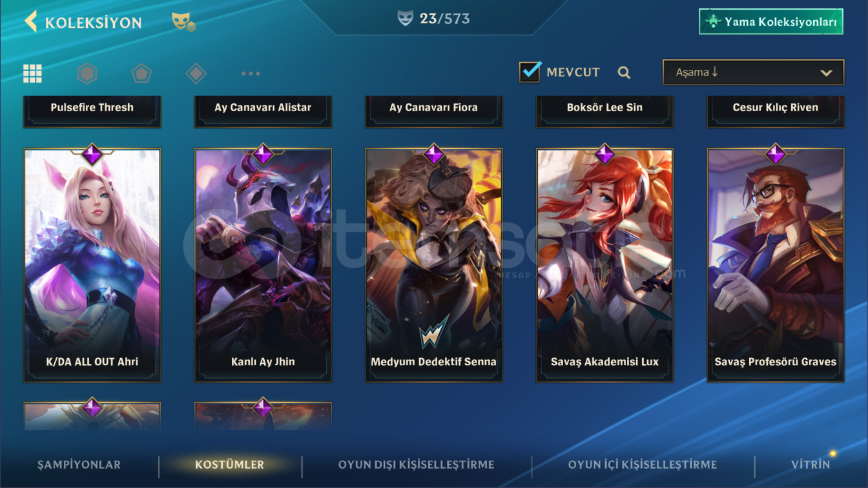Screen dimensions: 868x488
Task: Open skin search with magnifier icon
Action: (x=623, y=72)
